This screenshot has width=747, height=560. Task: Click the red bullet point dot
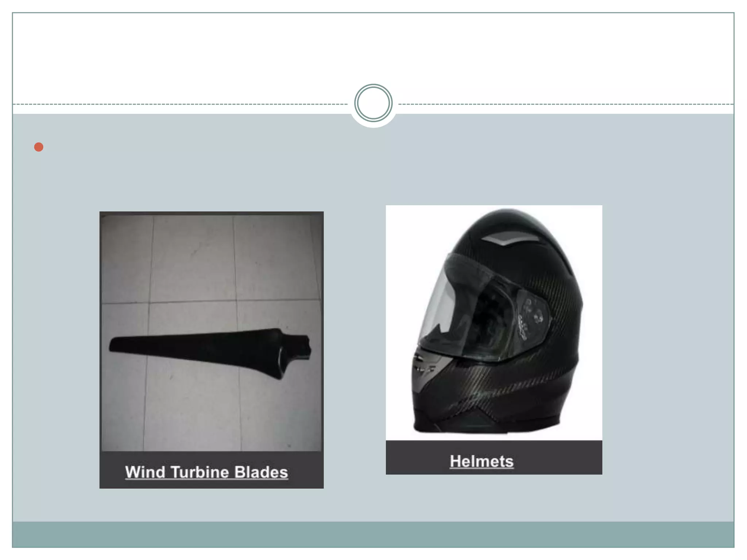(39, 147)
